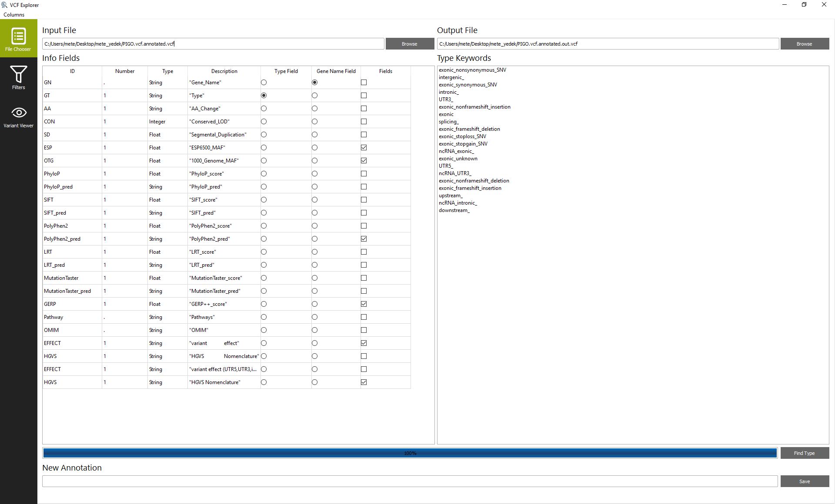Image resolution: width=835 pixels, height=504 pixels.
Task: Select splicing_ in the Type Keywords list
Action: pyautogui.click(x=448, y=122)
